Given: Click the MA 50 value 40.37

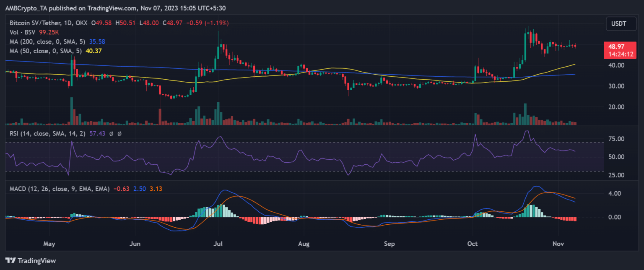Looking at the screenshot, I should [x=93, y=51].
